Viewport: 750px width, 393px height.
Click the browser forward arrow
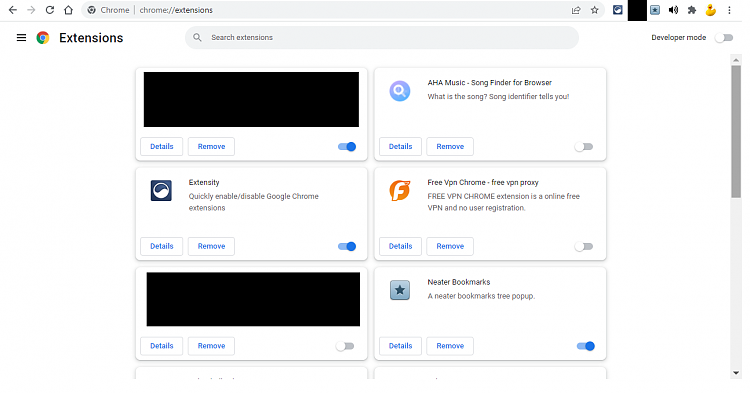pos(31,10)
